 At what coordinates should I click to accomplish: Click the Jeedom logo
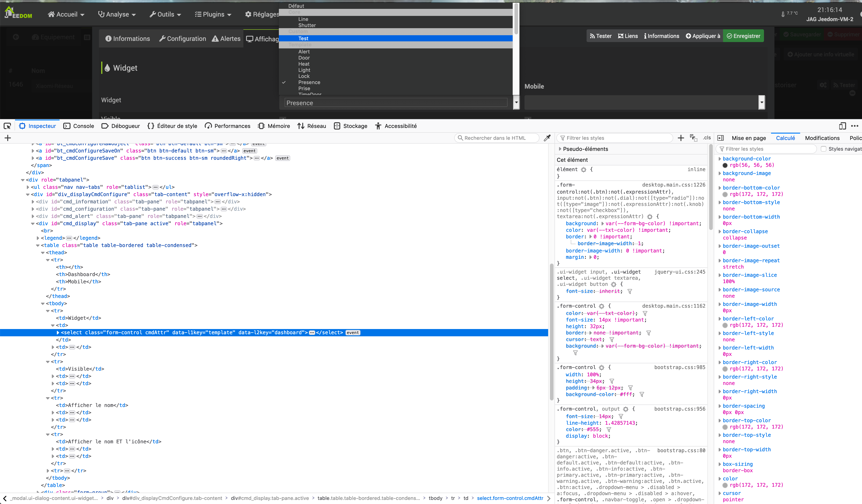coord(18,13)
